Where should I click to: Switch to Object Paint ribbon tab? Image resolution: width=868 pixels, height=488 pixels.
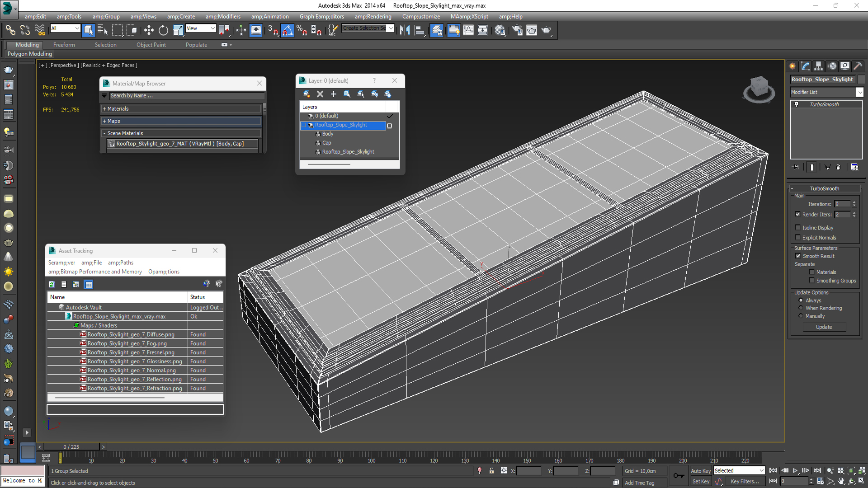151,45
